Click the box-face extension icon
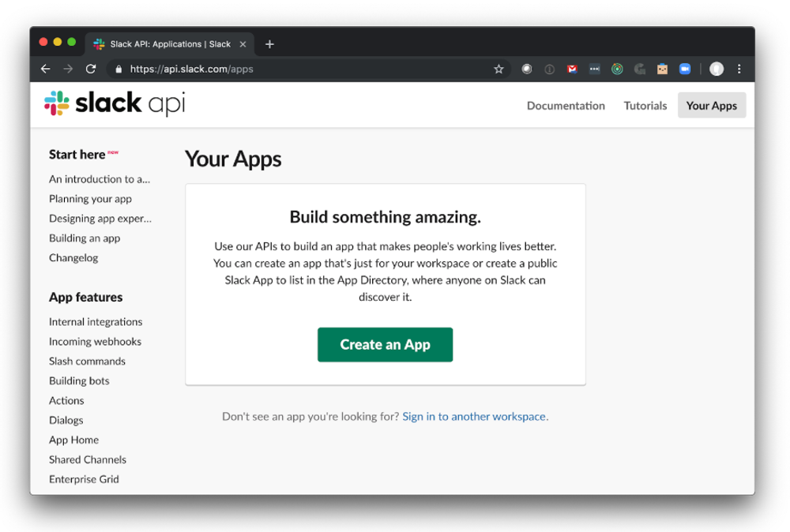 pyautogui.click(x=662, y=69)
